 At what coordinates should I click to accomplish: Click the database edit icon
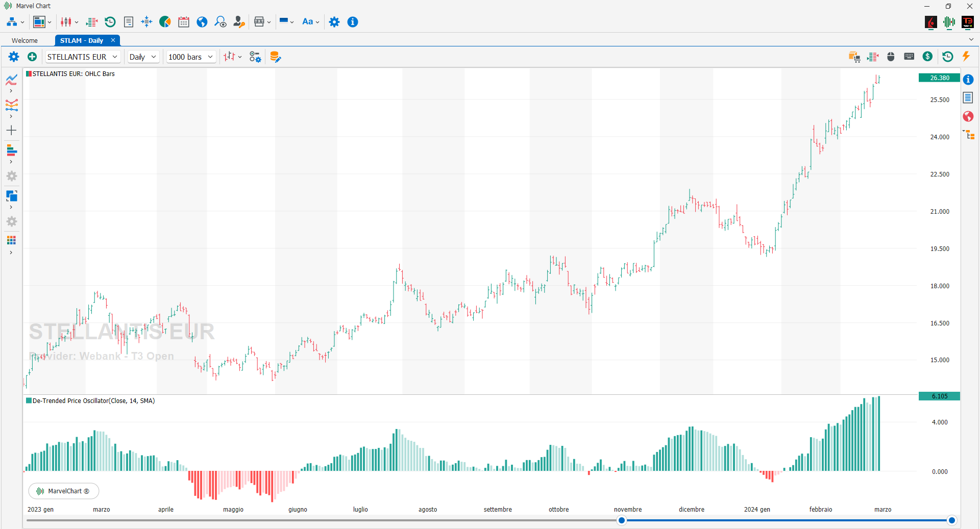275,57
